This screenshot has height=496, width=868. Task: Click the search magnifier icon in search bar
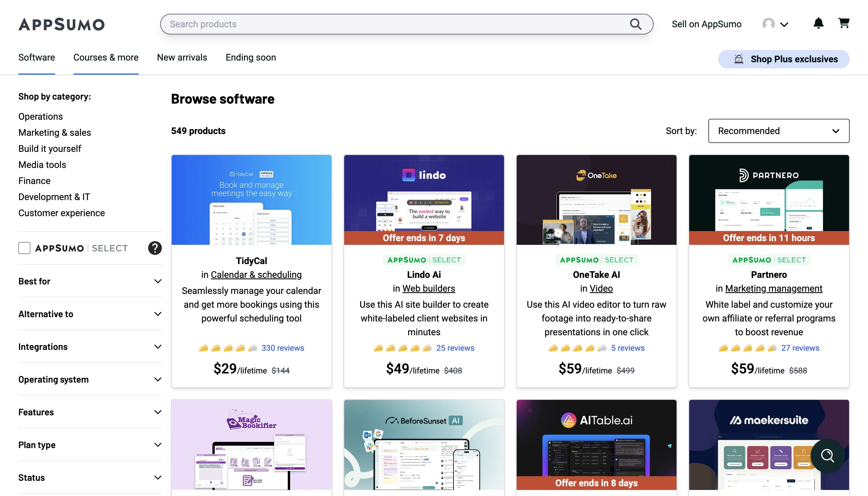click(635, 24)
